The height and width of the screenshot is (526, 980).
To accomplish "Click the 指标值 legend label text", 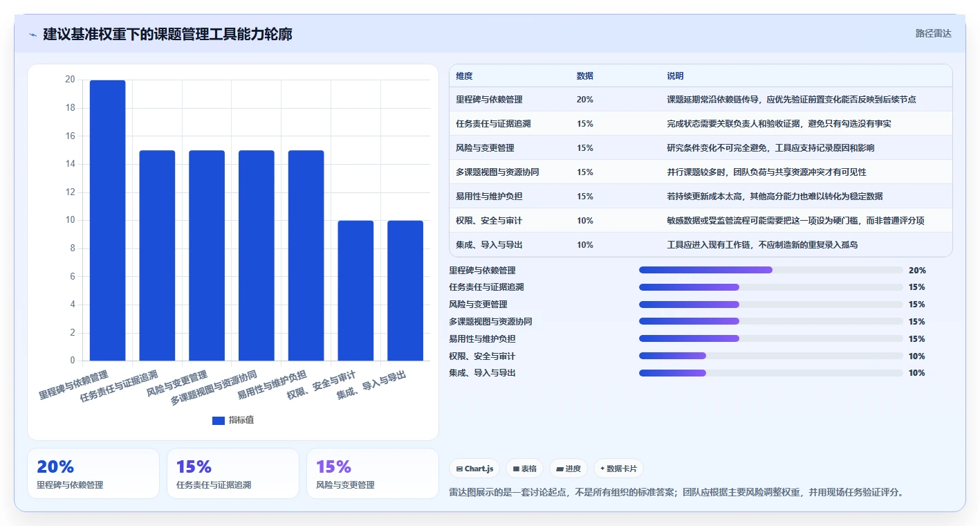I will (241, 420).
